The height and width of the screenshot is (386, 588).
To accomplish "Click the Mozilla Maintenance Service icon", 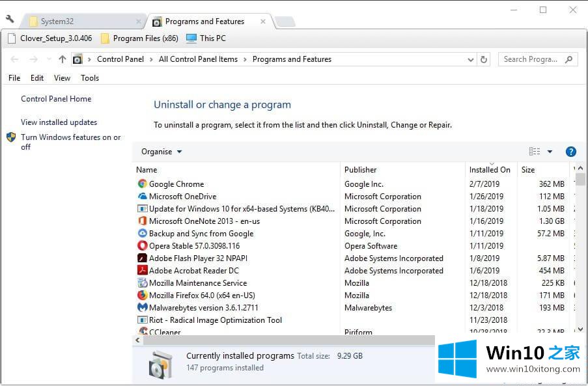I will (142, 283).
